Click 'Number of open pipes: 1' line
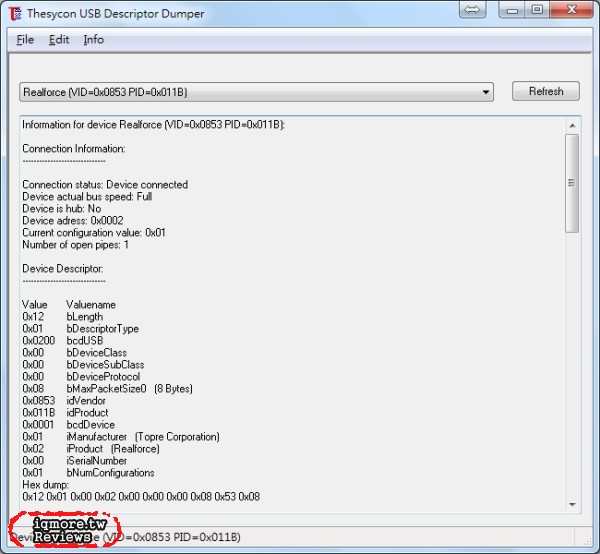This screenshot has width=600, height=554. [75, 244]
